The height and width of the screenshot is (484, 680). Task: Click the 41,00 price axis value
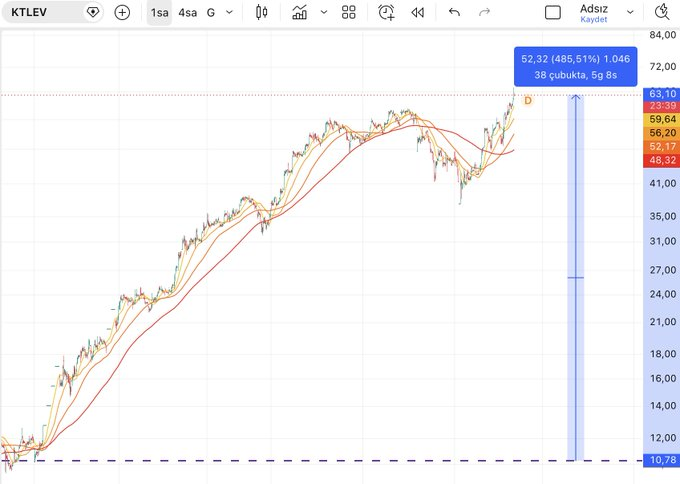point(663,183)
